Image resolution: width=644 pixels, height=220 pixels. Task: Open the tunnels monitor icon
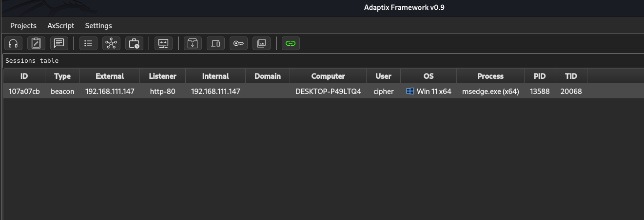tap(163, 43)
